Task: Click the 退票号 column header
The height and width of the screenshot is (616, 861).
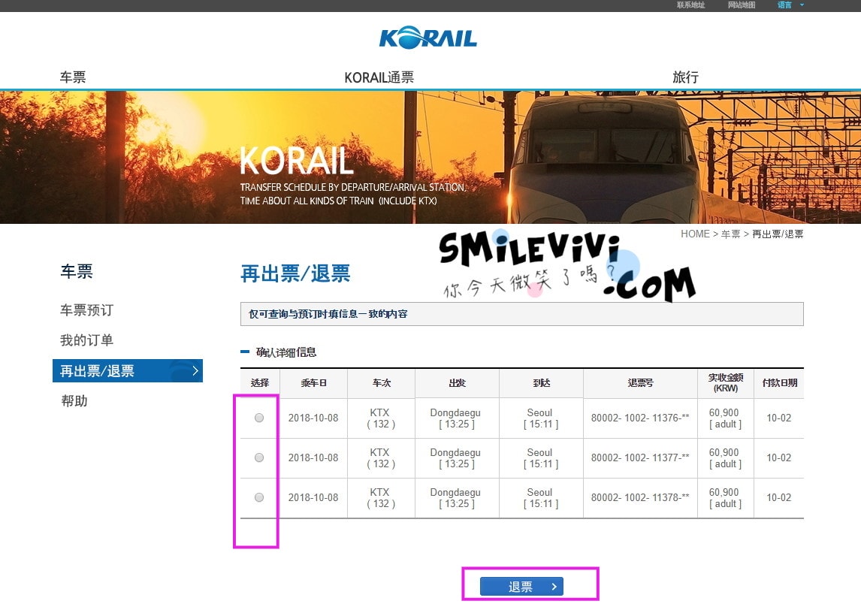Action: point(640,382)
